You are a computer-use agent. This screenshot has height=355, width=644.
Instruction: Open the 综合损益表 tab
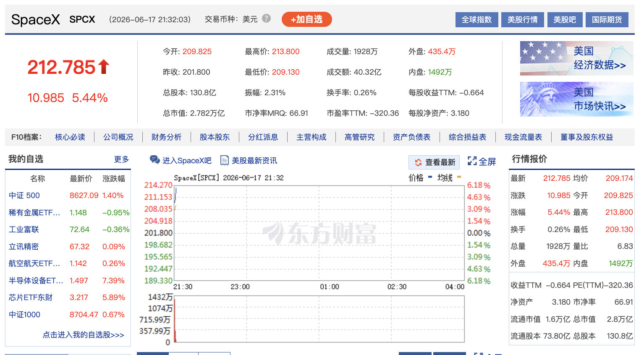pyautogui.click(x=468, y=137)
